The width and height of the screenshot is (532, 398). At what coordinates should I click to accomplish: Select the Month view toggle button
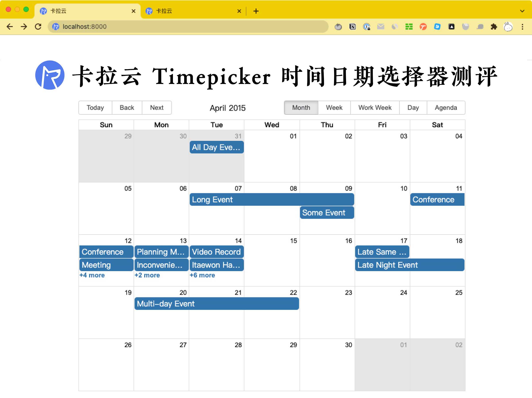(301, 108)
